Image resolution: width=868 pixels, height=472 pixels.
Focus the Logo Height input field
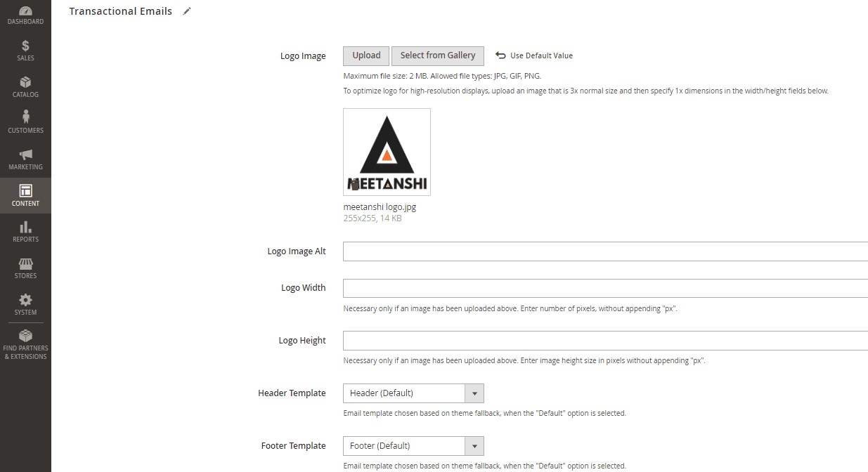605,341
